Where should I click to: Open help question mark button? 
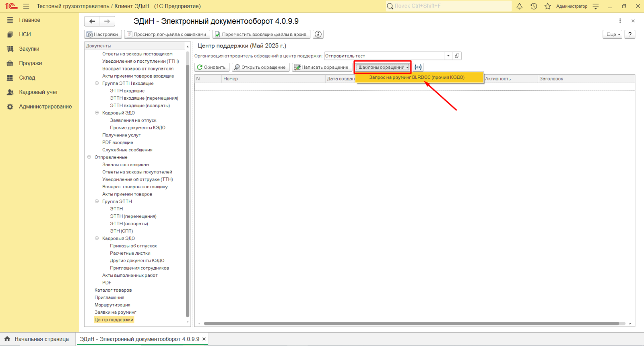point(630,34)
